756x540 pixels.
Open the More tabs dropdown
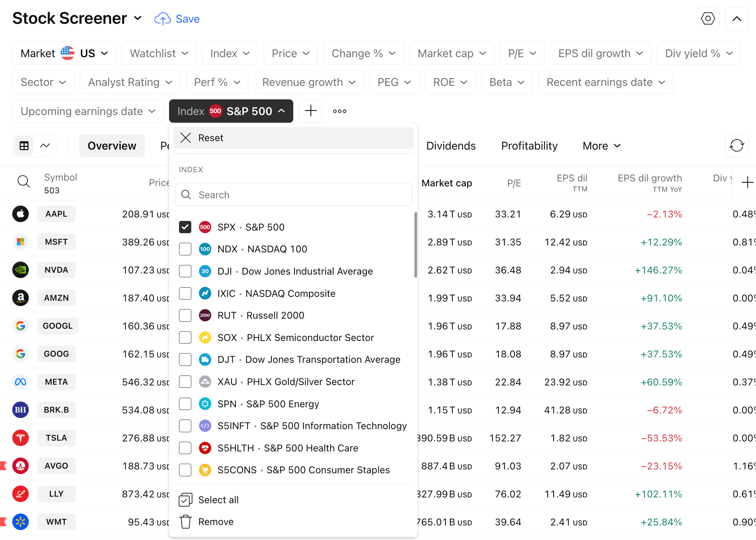pos(602,146)
